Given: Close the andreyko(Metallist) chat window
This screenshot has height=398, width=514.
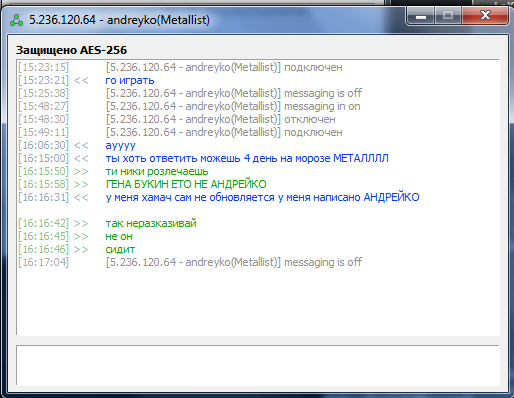Looking at the screenshot, I should (485, 16).
